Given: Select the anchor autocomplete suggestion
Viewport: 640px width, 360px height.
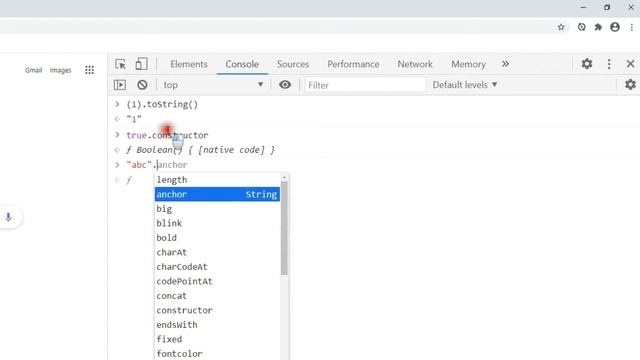Looking at the screenshot, I should (217, 194).
